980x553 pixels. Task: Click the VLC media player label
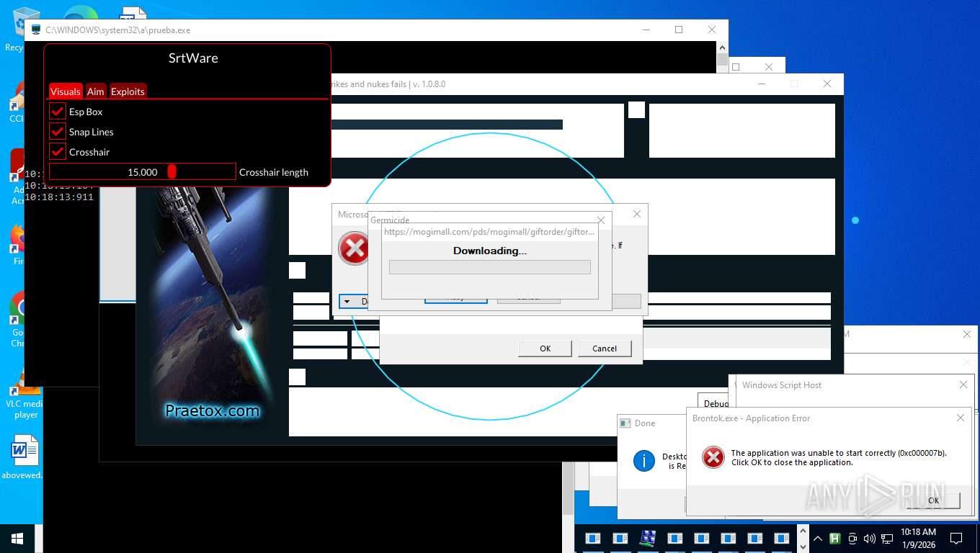(24, 409)
